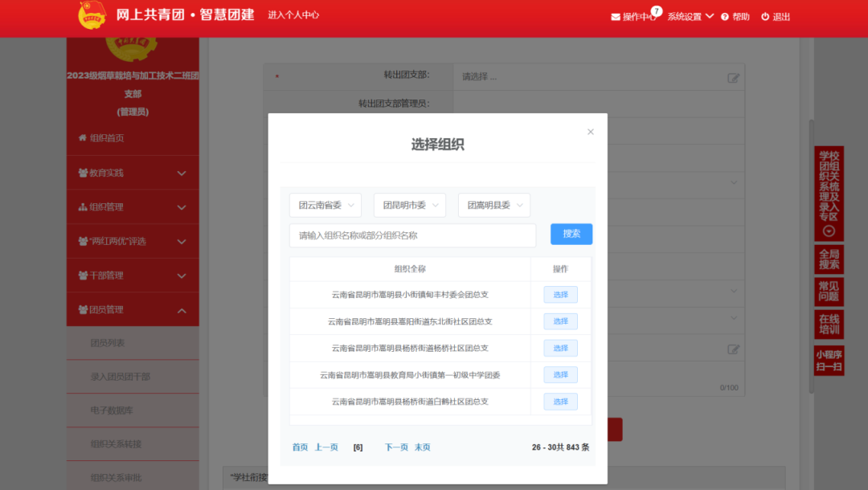Click the edit icon in 转出团支部 field
This screenshot has width=868, height=490.
tap(734, 78)
